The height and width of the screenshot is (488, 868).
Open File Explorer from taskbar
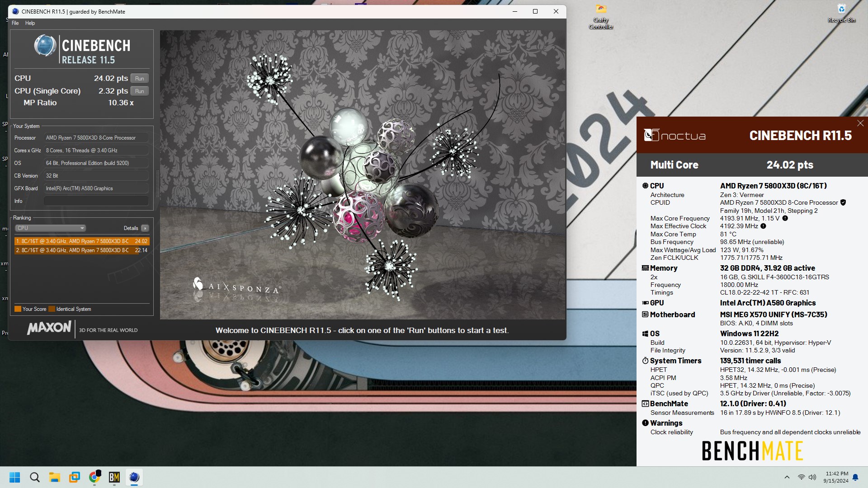click(55, 477)
